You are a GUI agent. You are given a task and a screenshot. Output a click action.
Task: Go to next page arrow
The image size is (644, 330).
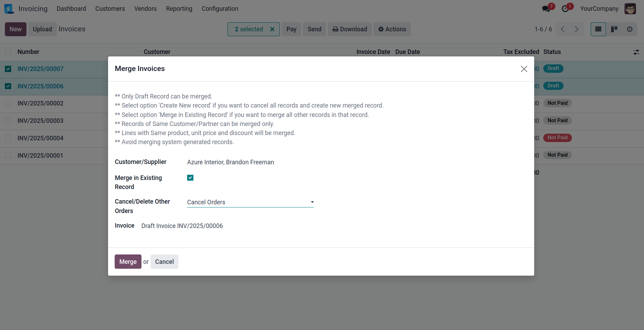coord(576,29)
